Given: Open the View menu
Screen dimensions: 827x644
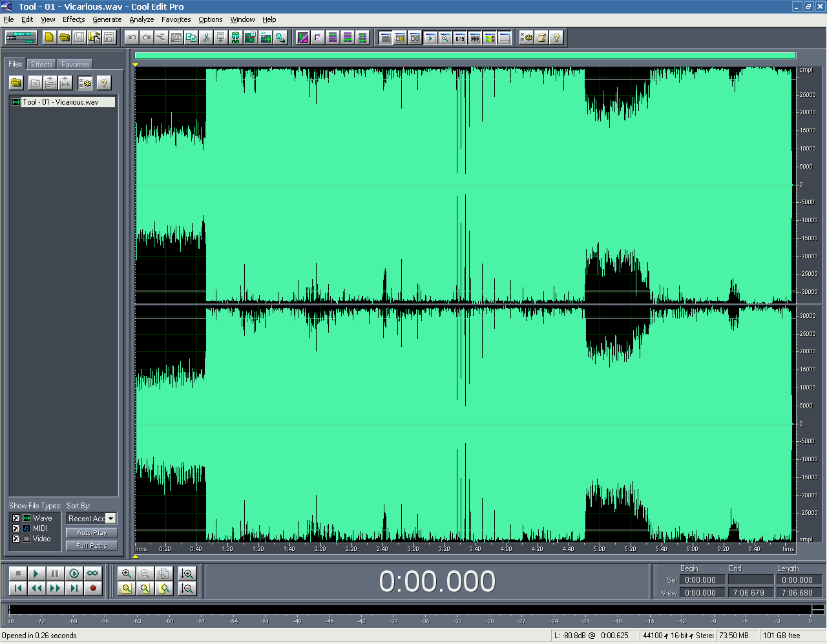Looking at the screenshot, I should (x=48, y=19).
